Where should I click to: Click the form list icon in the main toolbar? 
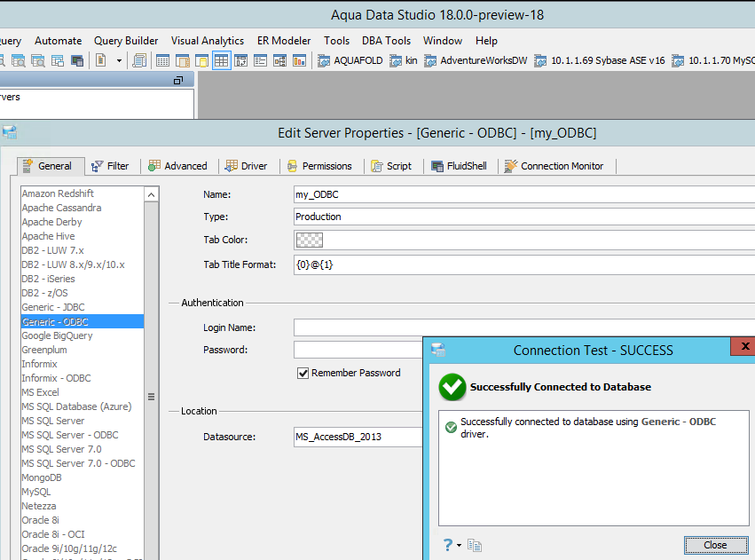(261, 60)
